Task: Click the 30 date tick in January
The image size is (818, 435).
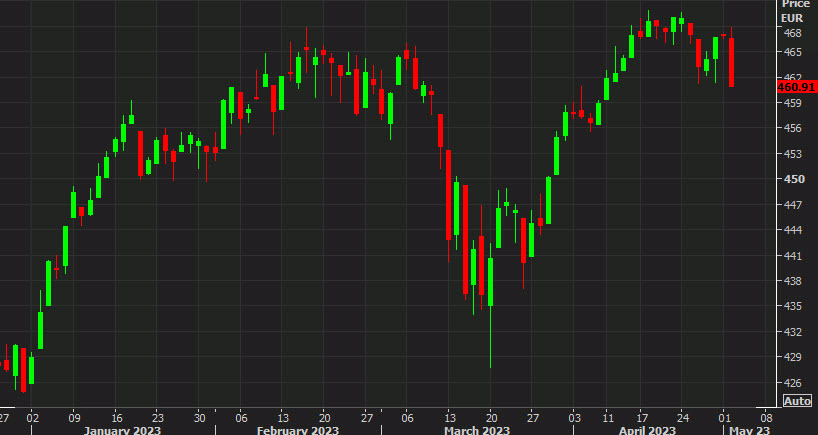Action: (199, 418)
